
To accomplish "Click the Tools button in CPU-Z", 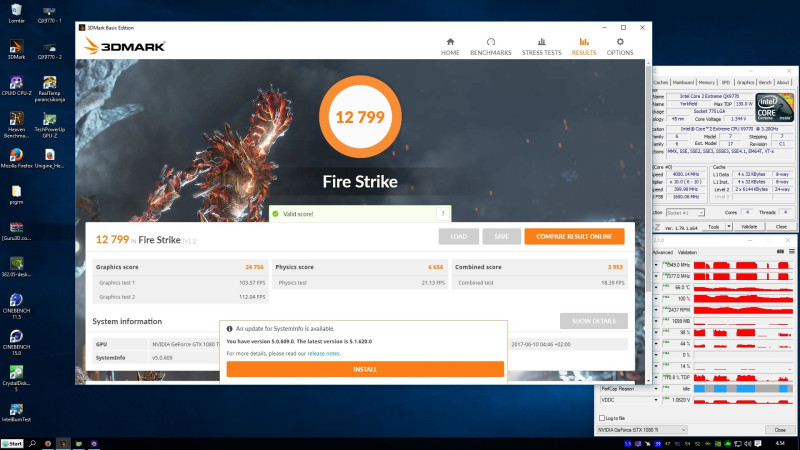I will (x=713, y=227).
